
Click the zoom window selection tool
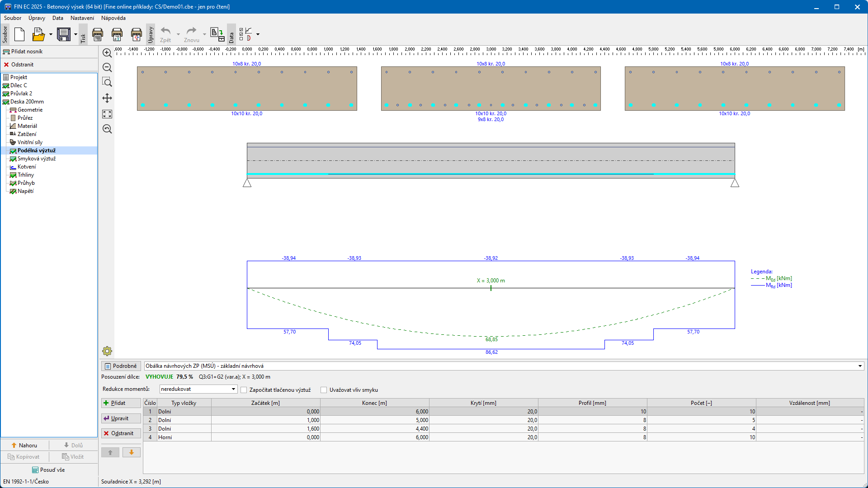107,82
